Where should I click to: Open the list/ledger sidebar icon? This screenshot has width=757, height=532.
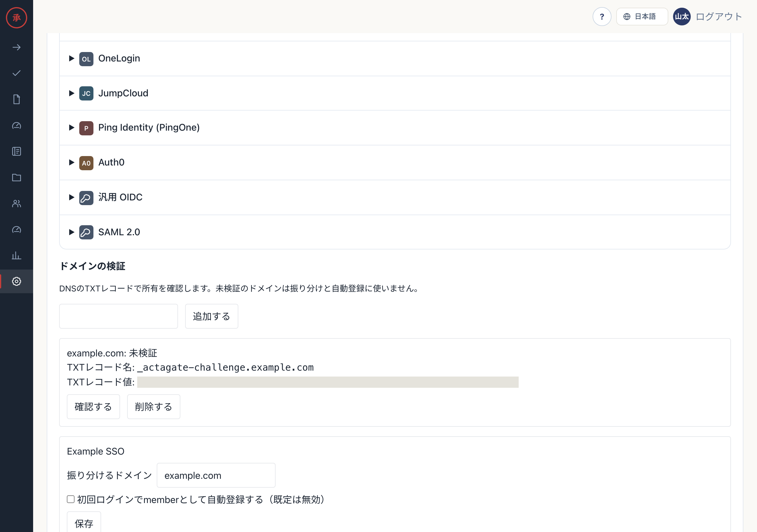[x=17, y=151]
